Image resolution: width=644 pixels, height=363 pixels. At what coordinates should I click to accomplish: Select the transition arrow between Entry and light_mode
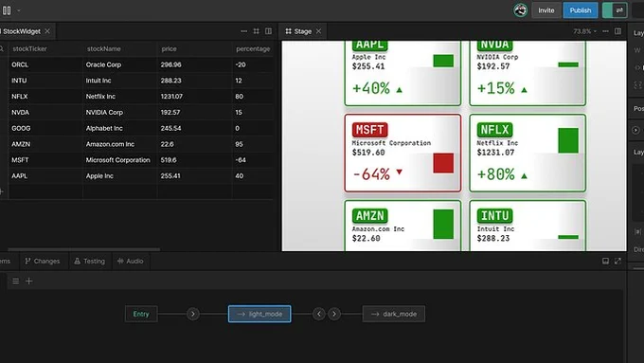pyautogui.click(x=193, y=314)
